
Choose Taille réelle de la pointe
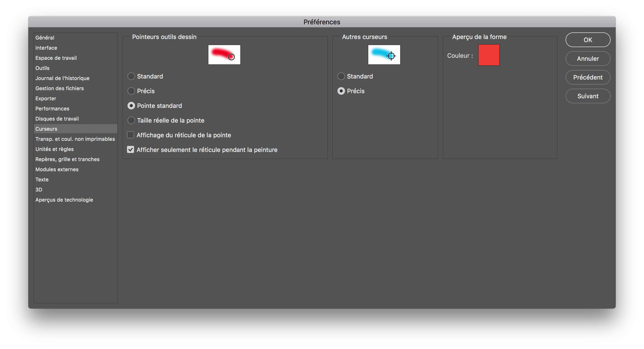pyautogui.click(x=131, y=120)
